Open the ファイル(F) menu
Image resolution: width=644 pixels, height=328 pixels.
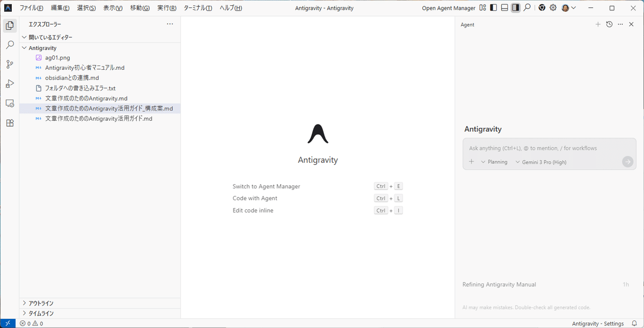pyautogui.click(x=31, y=8)
